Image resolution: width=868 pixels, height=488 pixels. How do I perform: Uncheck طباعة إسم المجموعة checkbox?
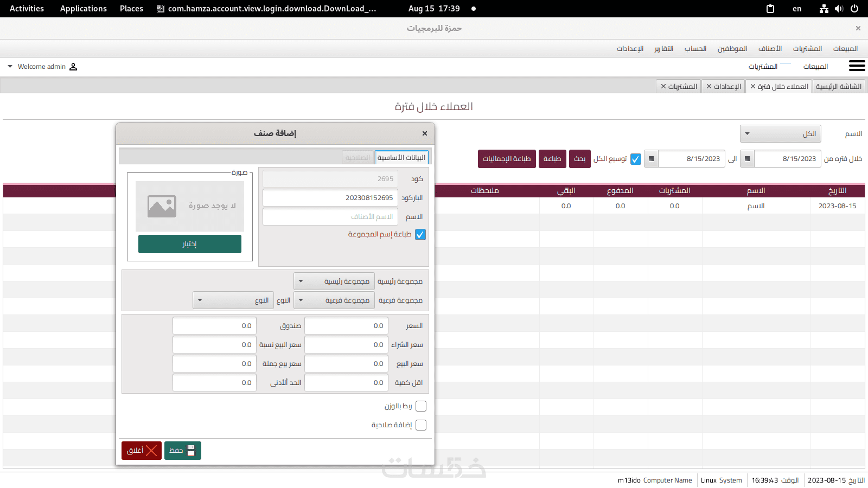click(x=420, y=234)
